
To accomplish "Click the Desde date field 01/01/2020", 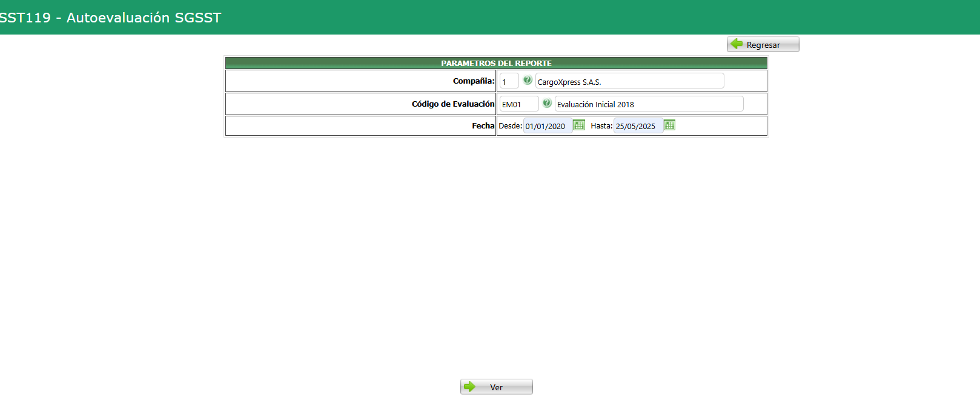I will (548, 125).
